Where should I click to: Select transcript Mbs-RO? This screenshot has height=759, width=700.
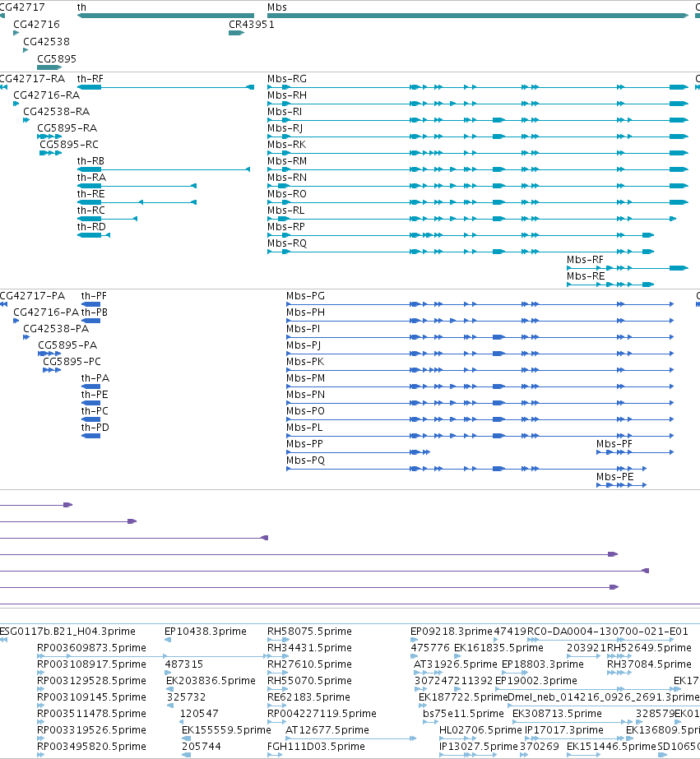[x=478, y=202]
